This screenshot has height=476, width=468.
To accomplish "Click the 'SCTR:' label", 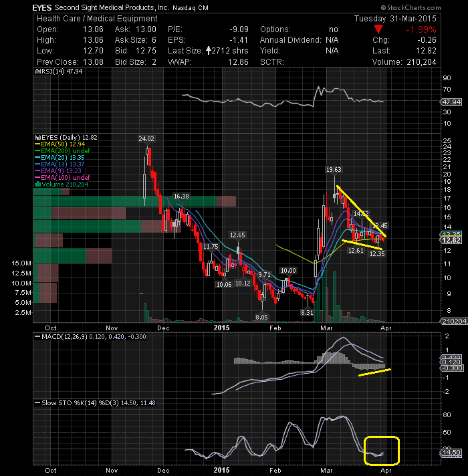I will pyautogui.click(x=272, y=62).
